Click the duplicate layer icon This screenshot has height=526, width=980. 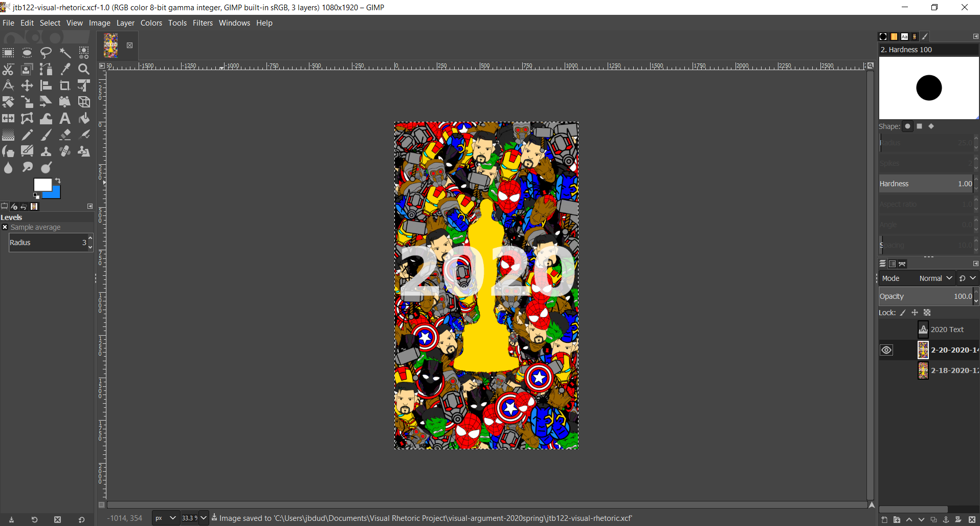pos(934,519)
